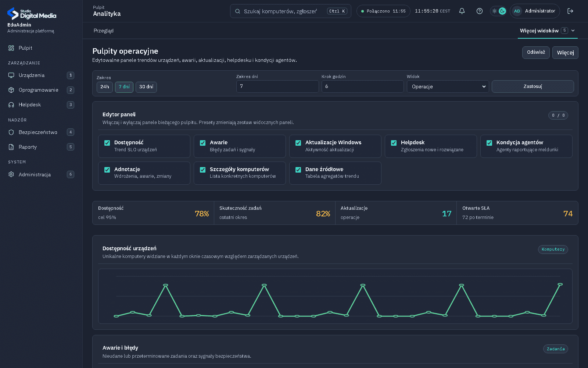The width and height of the screenshot is (588, 368).
Task: Toggle Szczegóły komputerów panel checkbox
Action: pos(203,170)
